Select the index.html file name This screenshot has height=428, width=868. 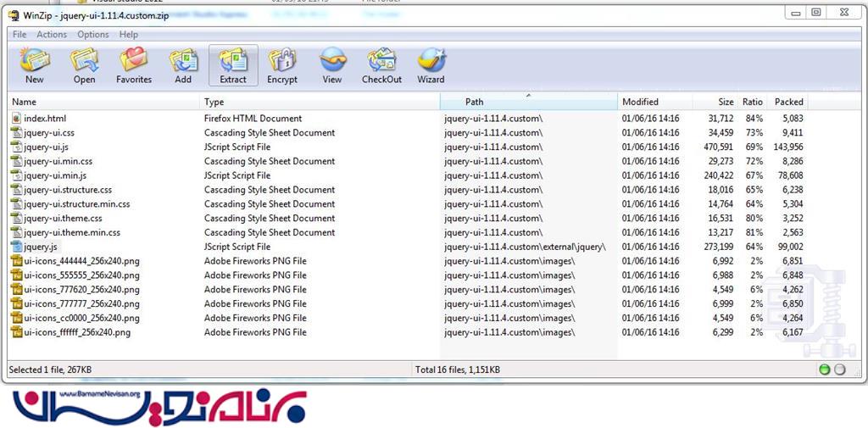45,119
